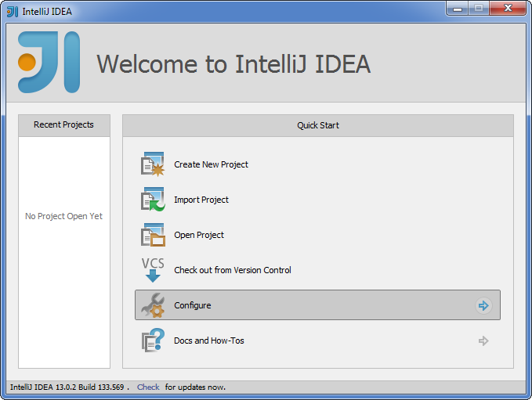The width and height of the screenshot is (532, 400).
Task: Select the Create New Project label
Action: point(211,164)
